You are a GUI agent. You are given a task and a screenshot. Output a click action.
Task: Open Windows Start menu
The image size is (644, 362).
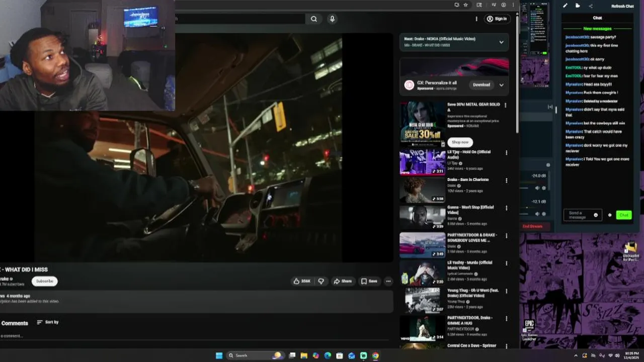(x=219, y=355)
